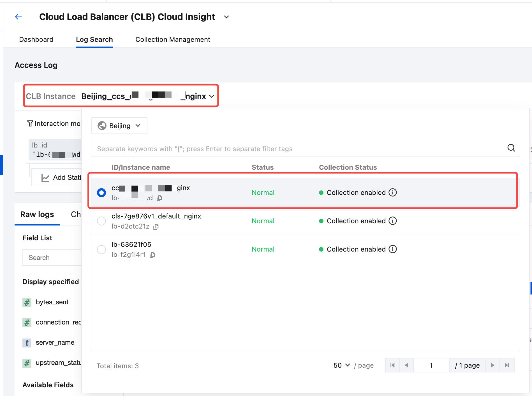This screenshot has height=396, width=532.
Task: Select the cls-7ge876v1_default_nginx radio button
Action: pos(101,221)
